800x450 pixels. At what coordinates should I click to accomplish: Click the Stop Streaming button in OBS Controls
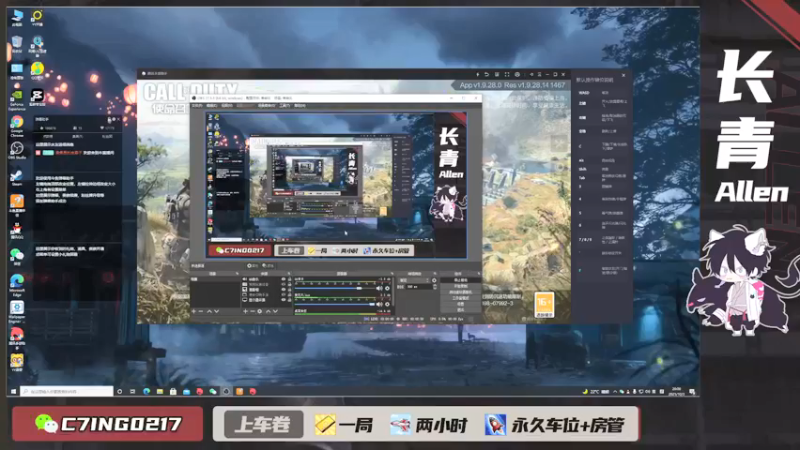point(461,280)
